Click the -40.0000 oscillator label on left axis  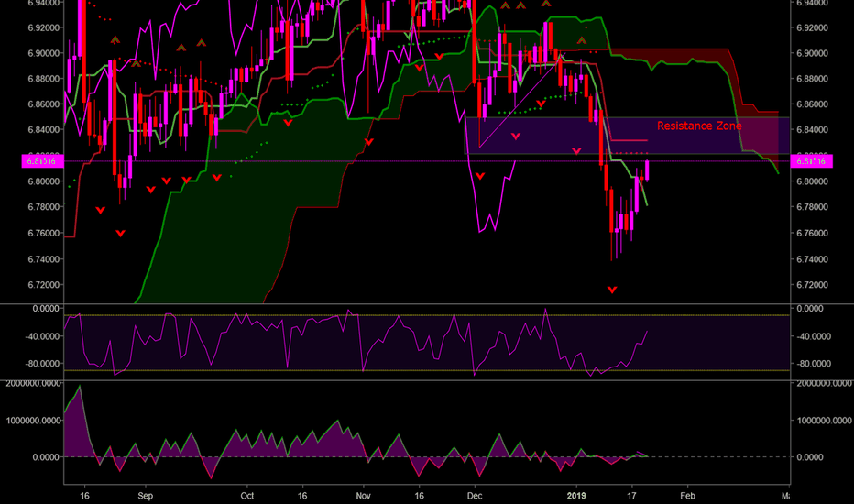click(x=42, y=336)
